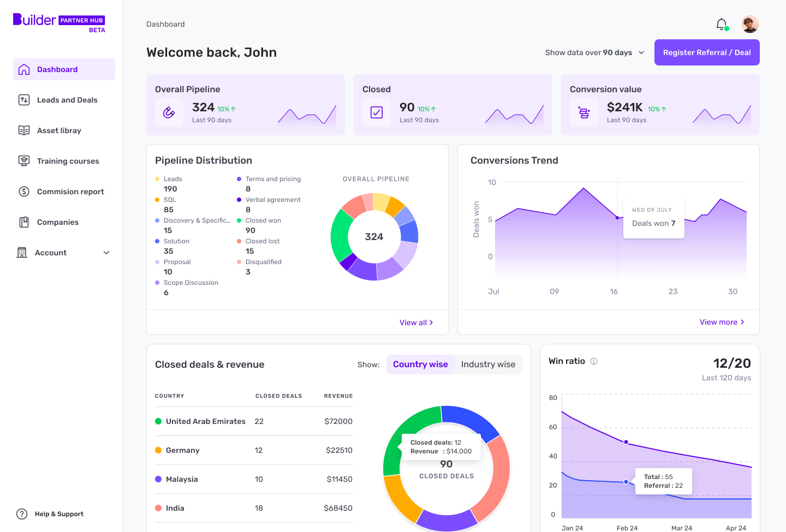Open the notifications bell
This screenshot has height=532, width=786.
point(721,24)
